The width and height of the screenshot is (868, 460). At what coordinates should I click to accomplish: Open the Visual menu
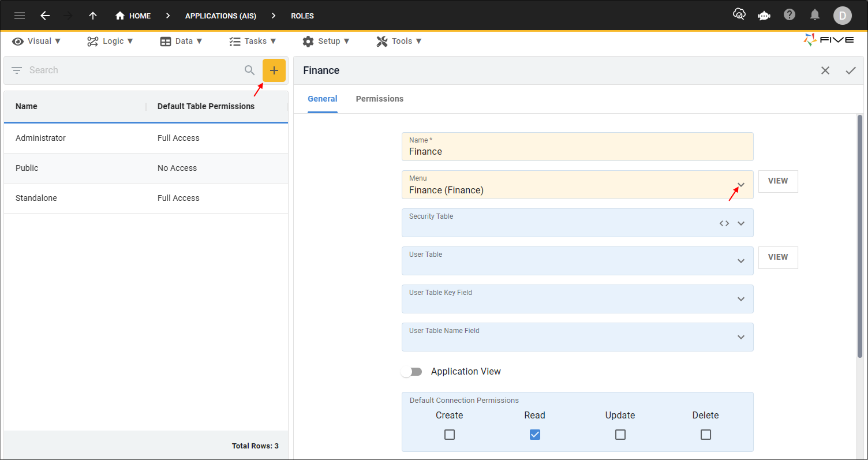point(36,41)
